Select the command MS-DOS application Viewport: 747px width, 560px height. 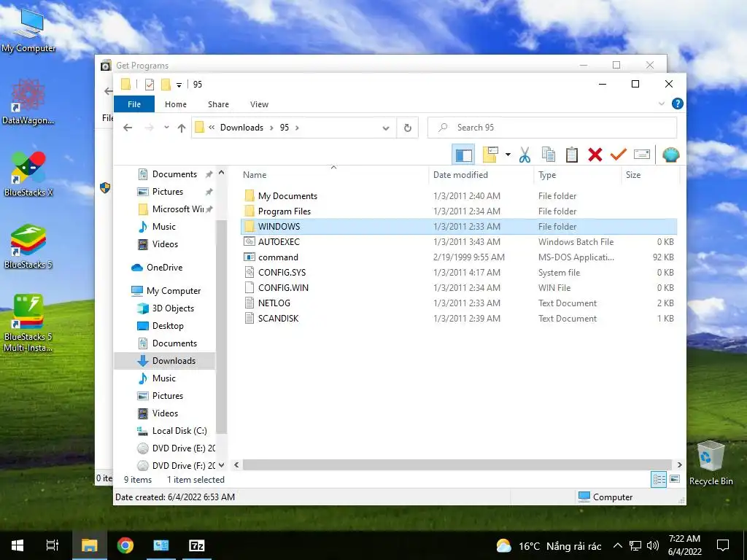click(278, 257)
